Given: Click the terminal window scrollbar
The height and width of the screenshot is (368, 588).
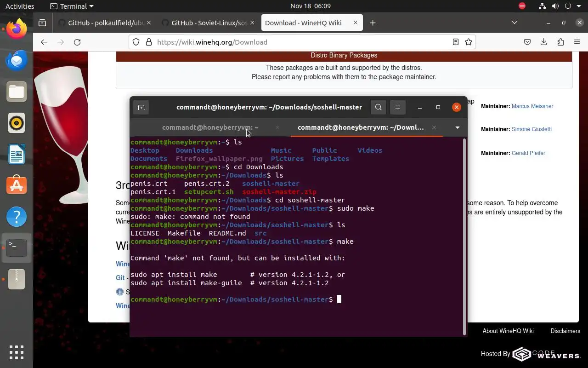Looking at the screenshot, I should tap(464, 236).
